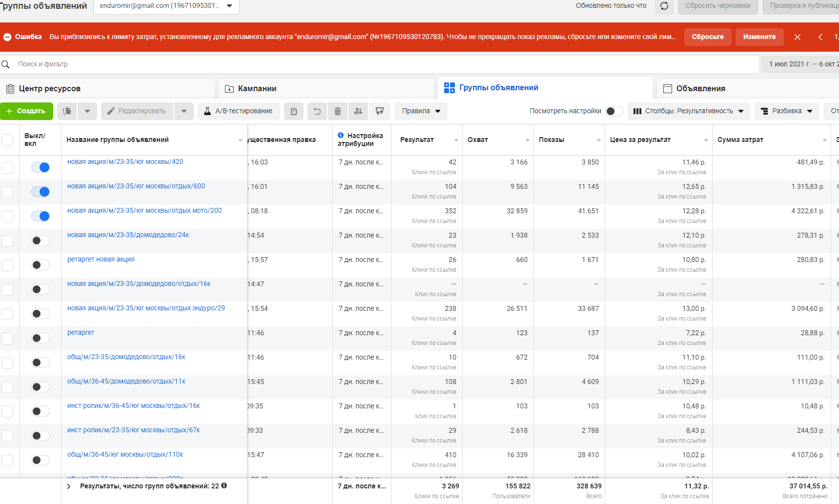
Task: Sort by Результат column
Action: pyautogui.click(x=427, y=140)
